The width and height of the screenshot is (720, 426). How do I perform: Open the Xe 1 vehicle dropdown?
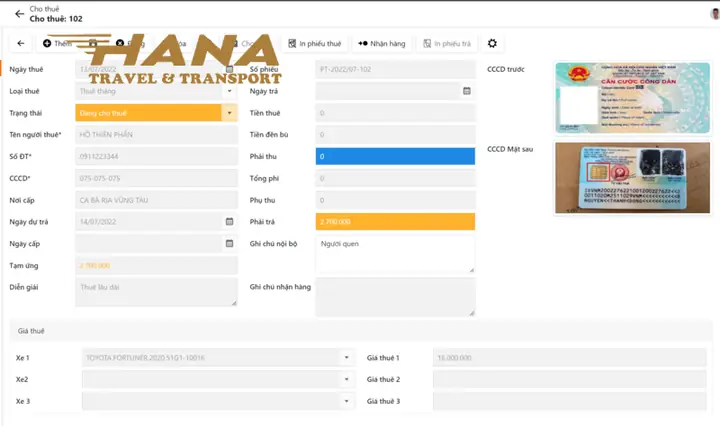pos(346,357)
